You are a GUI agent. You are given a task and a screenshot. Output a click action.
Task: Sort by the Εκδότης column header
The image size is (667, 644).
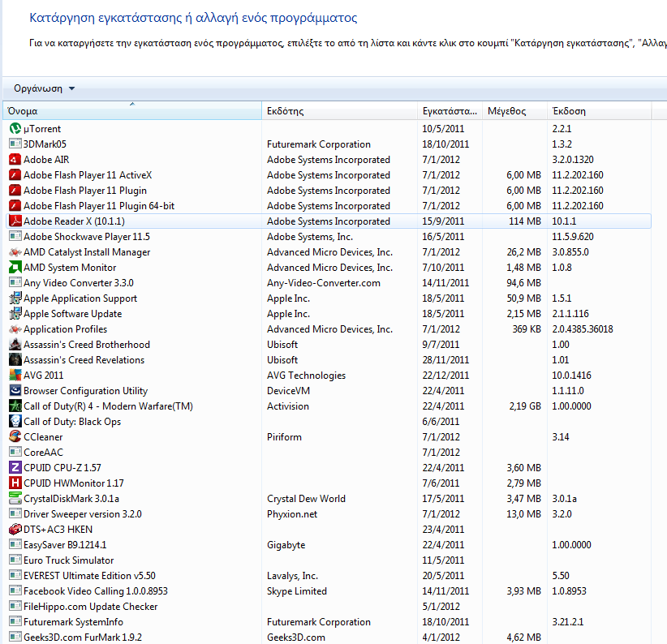click(x=339, y=111)
